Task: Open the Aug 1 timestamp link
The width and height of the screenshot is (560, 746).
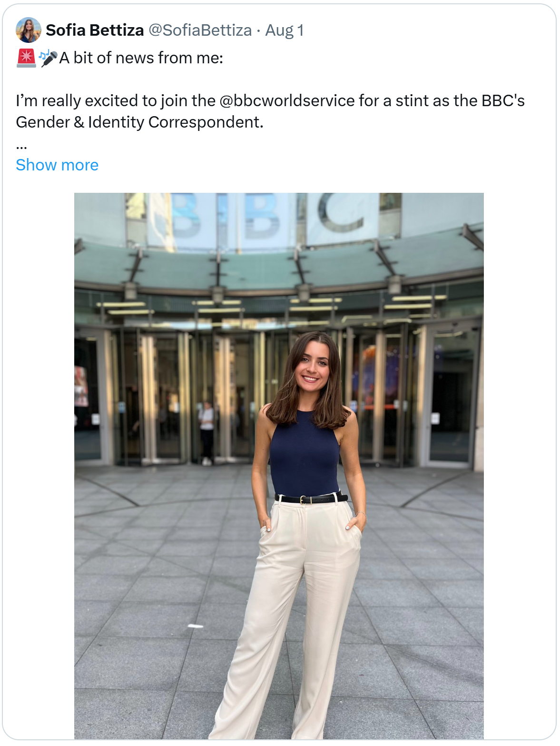Action: click(x=285, y=30)
